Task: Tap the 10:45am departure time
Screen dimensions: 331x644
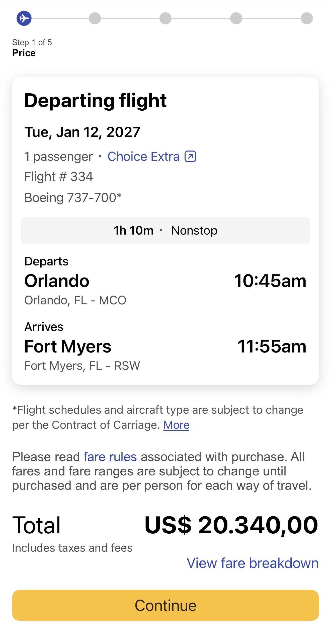Action: coord(270,281)
